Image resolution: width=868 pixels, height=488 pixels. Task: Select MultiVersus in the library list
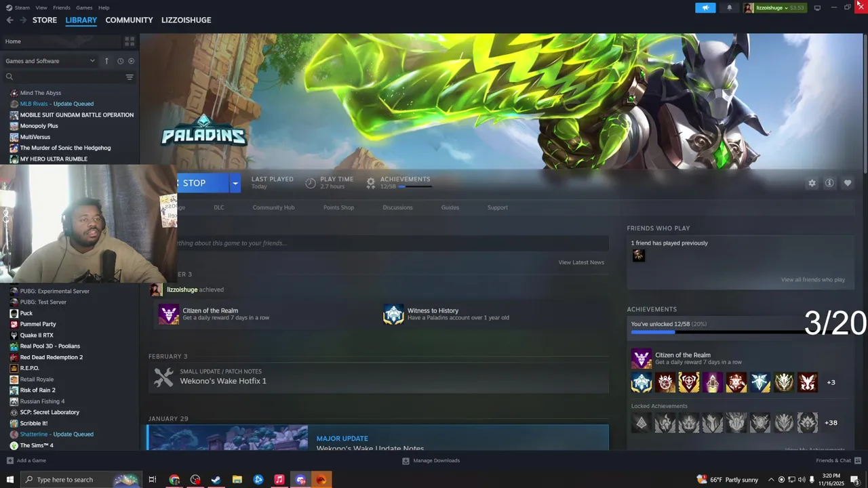click(x=35, y=137)
